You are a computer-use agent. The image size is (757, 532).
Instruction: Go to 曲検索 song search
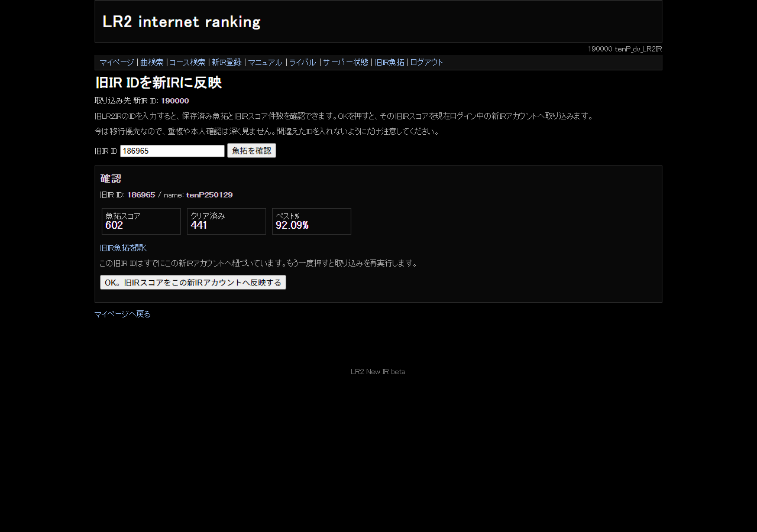152,63
